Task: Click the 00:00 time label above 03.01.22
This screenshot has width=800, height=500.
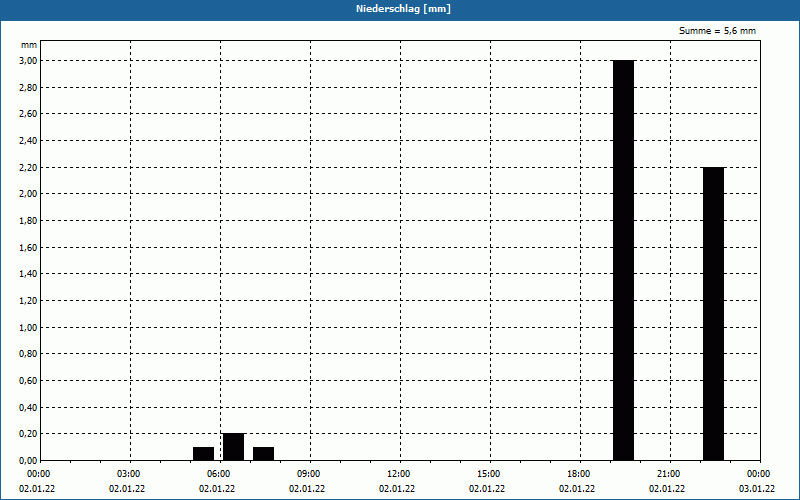Action: tap(759, 474)
